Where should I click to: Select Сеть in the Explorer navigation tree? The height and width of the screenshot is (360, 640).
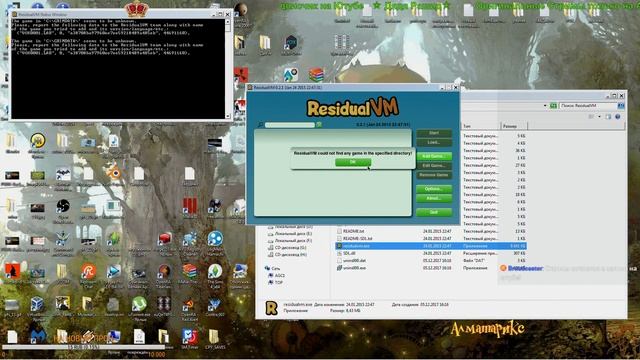pyautogui.click(x=273, y=268)
